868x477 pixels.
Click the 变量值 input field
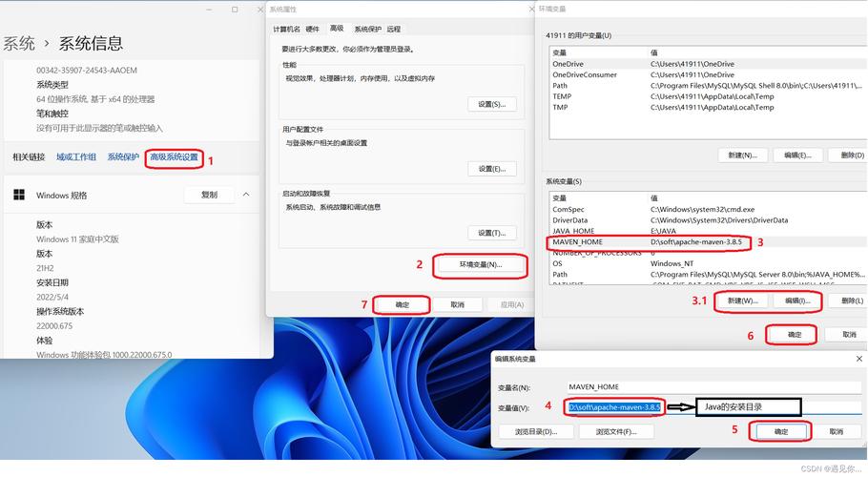[714, 407]
